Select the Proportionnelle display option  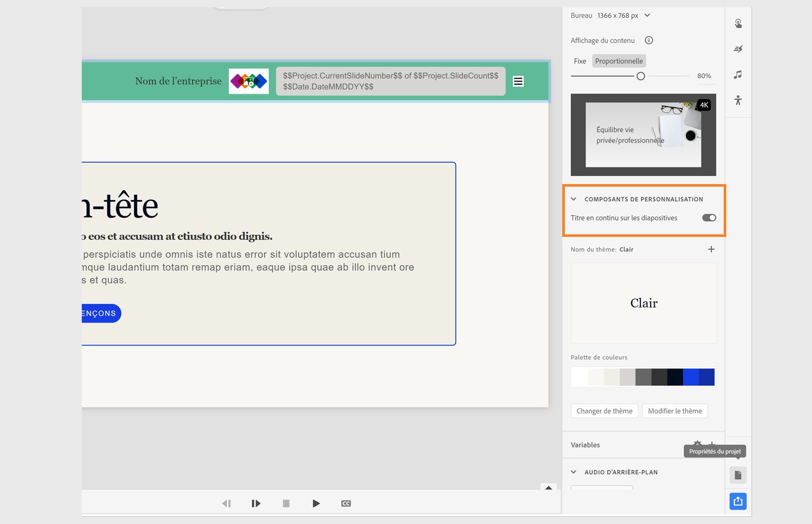(x=618, y=61)
